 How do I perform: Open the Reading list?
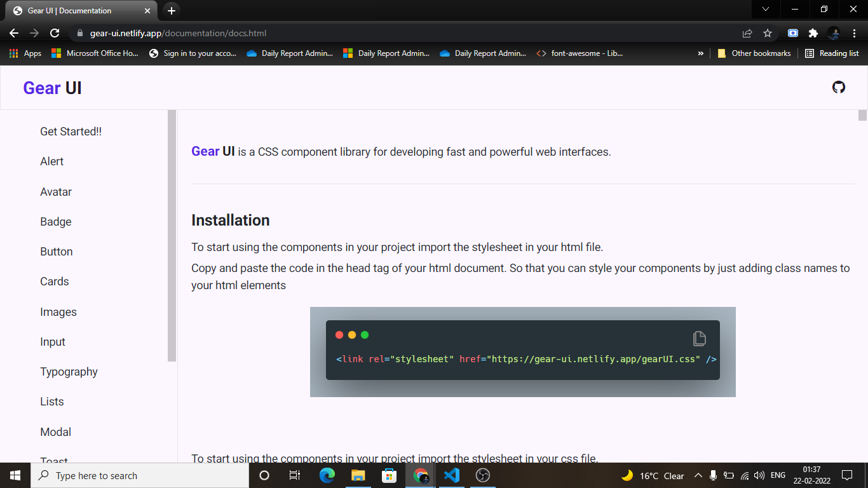832,53
